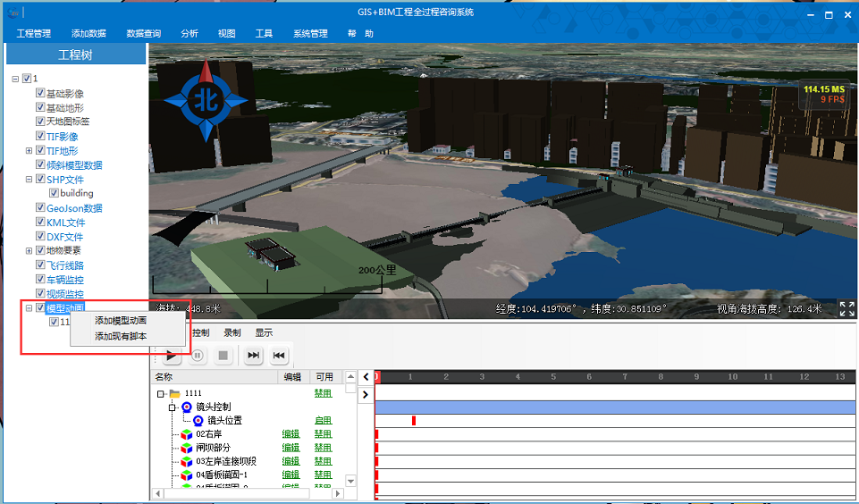Toggle the KML文件 layer checkbox
Screen dimensions: 859x504
[x=40, y=223]
